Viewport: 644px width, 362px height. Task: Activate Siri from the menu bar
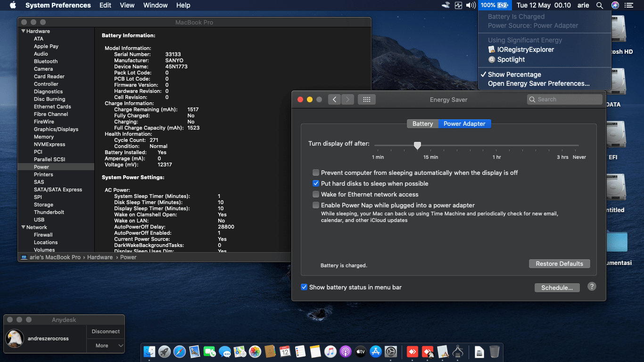click(x=615, y=5)
